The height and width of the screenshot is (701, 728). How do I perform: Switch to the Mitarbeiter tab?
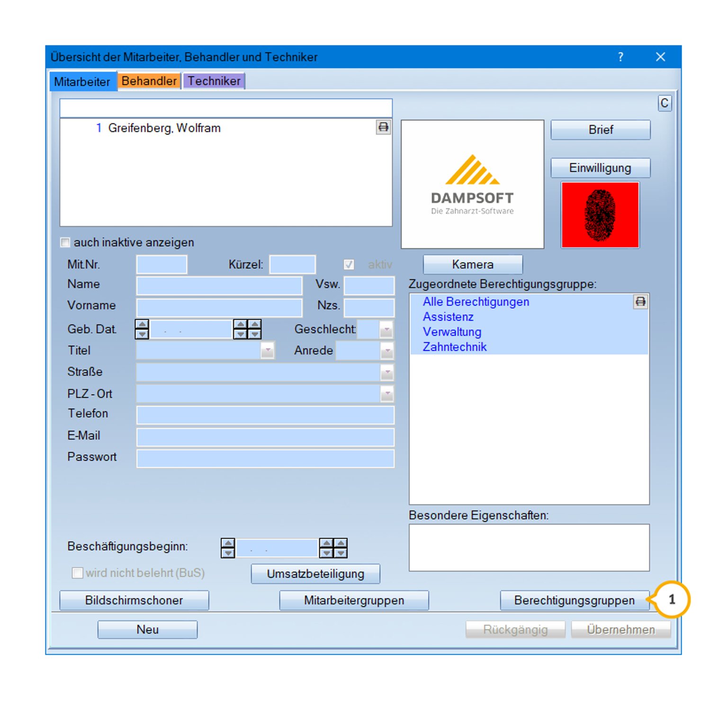coord(82,81)
